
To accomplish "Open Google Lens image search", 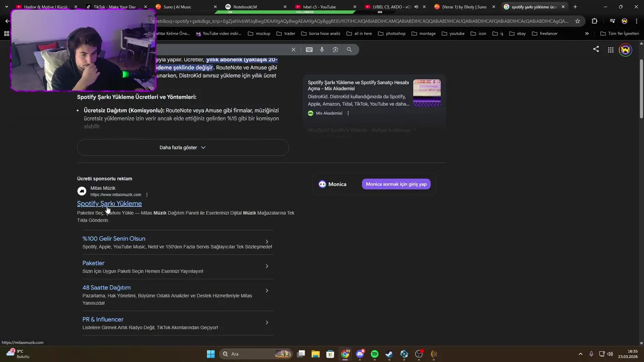I will pyautogui.click(x=336, y=49).
